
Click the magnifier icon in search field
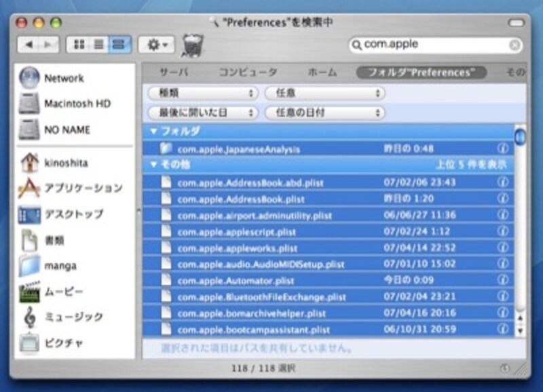[x=356, y=45]
